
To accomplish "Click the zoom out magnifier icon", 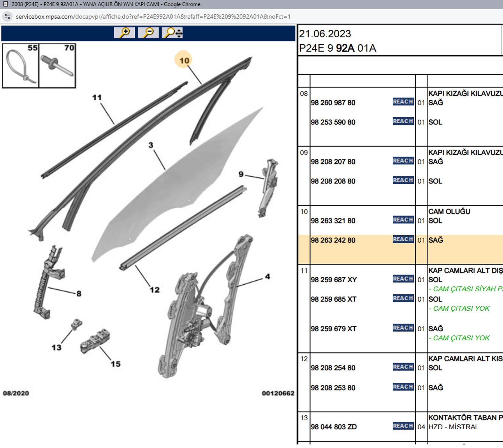I will coord(148,32).
